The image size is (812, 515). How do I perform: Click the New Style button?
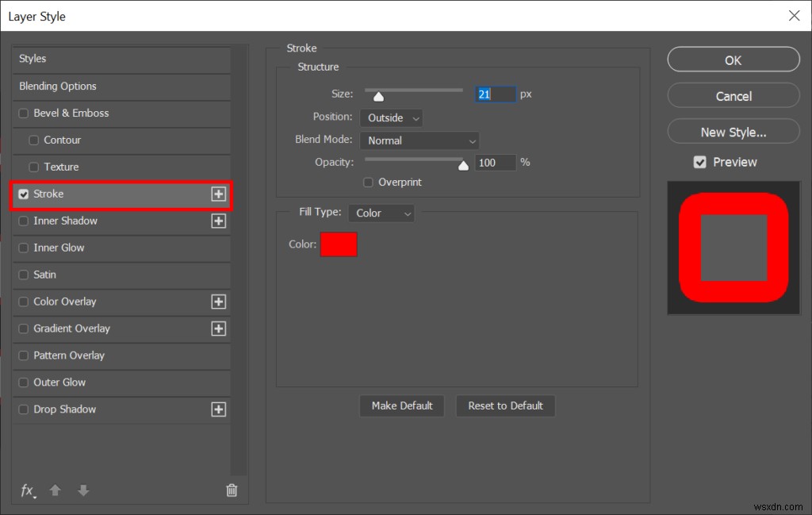733,131
